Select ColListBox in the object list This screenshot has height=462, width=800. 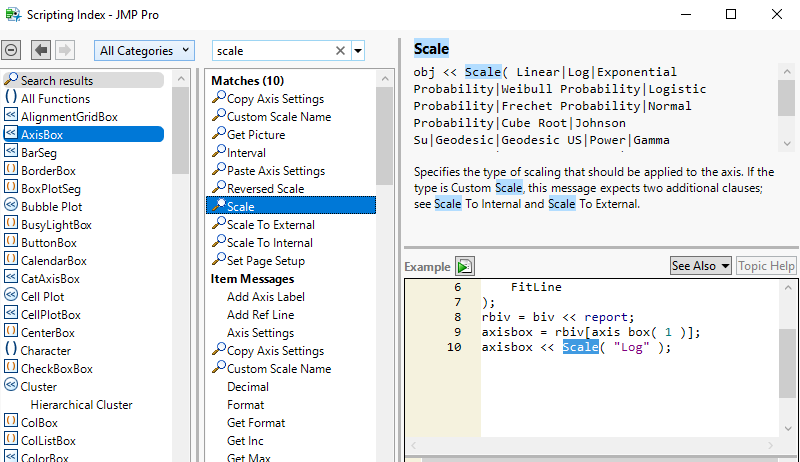click(x=48, y=441)
